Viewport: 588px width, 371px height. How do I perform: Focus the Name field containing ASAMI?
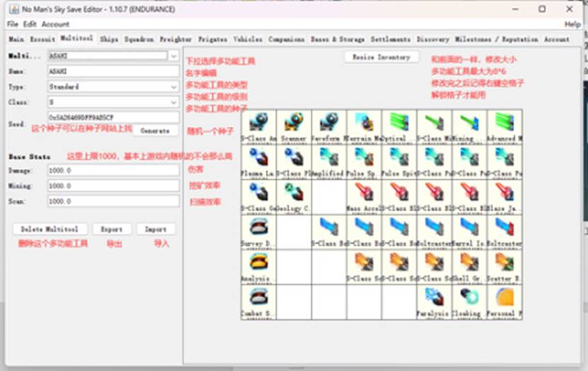113,71
